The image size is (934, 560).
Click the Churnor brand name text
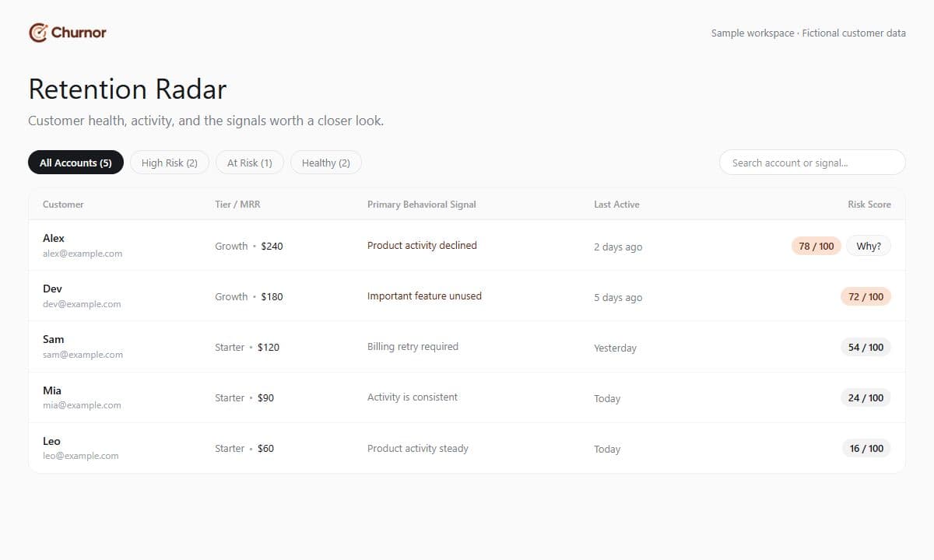click(79, 33)
